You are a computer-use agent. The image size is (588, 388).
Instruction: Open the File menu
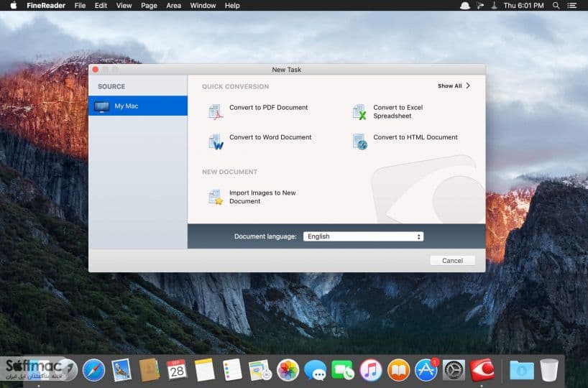(x=80, y=6)
